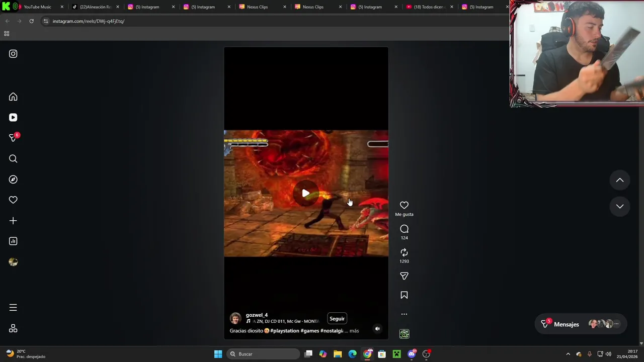Viewport: 644px width, 362px height.
Task: Open the #games hashtag
Action: tap(310, 331)
